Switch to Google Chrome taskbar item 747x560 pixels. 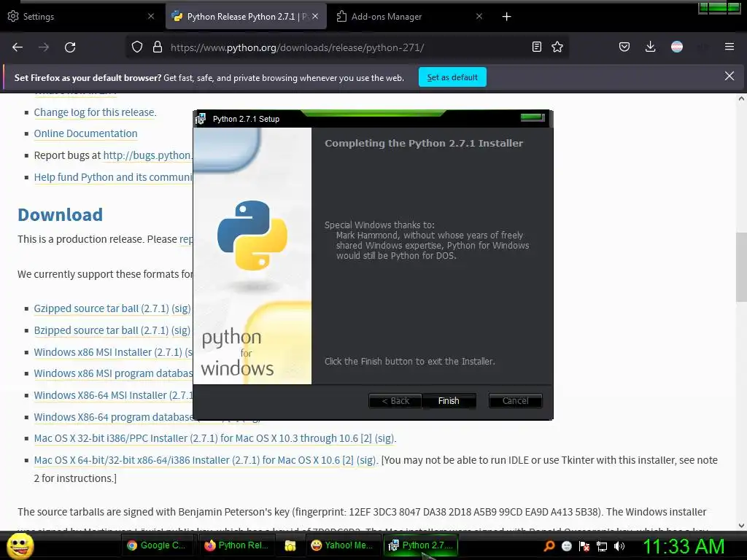coord(158,545)
